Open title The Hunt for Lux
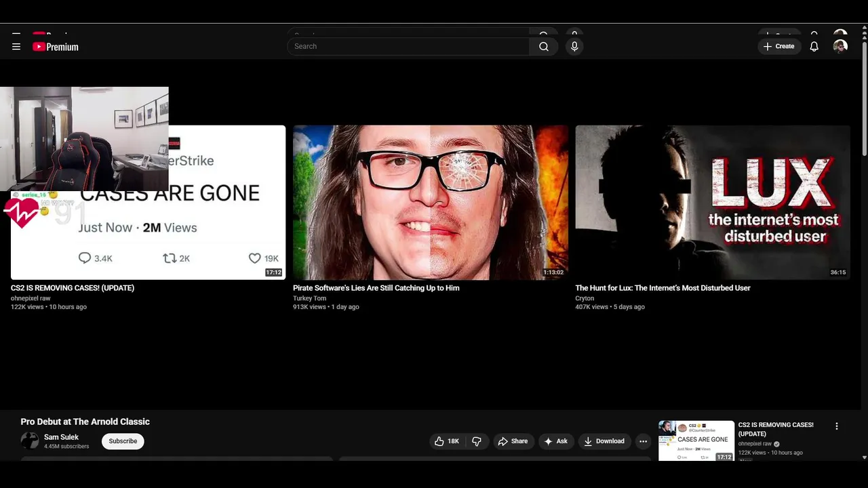Viewport: 868px width, 488px height. [663, 288]
